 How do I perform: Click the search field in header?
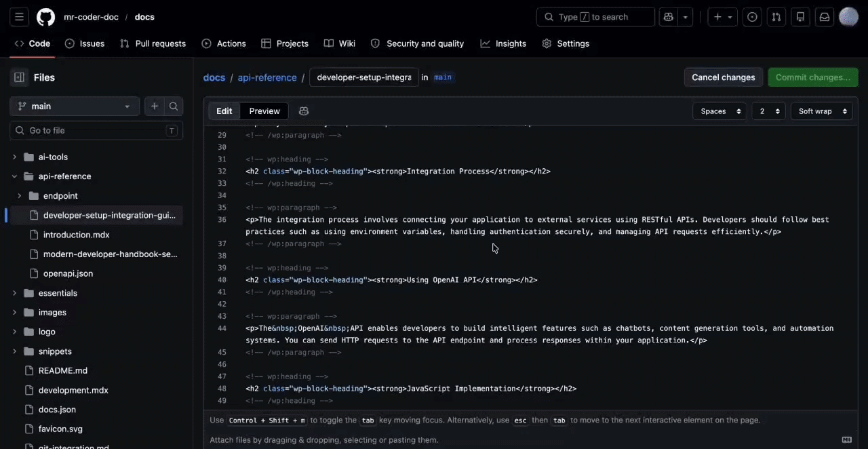pyautogui.click(x=595, y=17)
